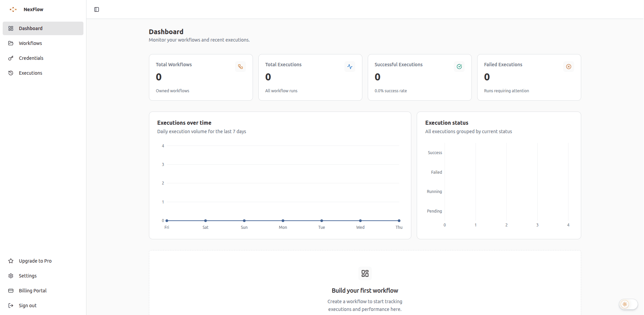Screen dimensions: 644x315
Task: Click the Success status label
Action: click(435, 153)
